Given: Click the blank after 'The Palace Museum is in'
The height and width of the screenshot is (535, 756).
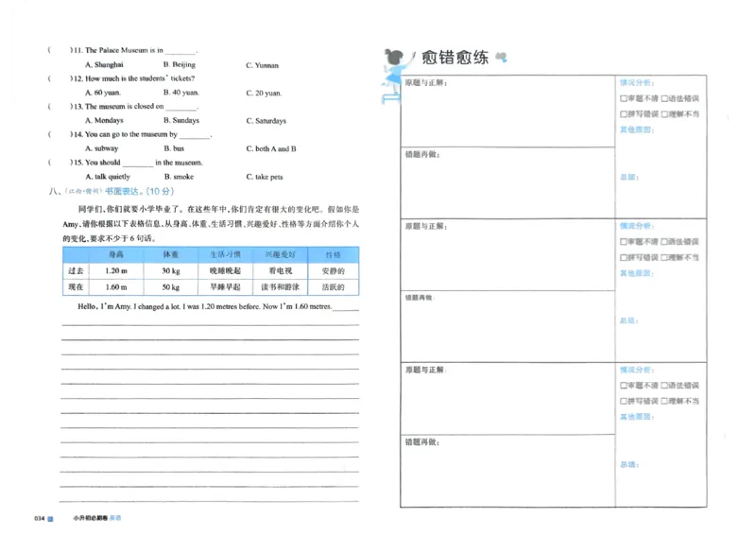Looking at the screenshot, I should (x=180, y=52).
